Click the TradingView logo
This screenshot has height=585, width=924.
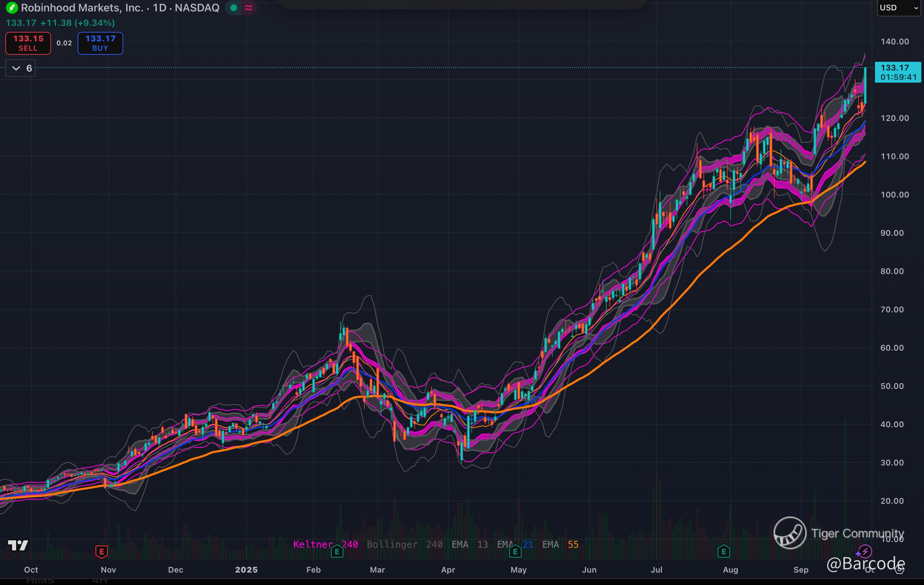point(18,545)
